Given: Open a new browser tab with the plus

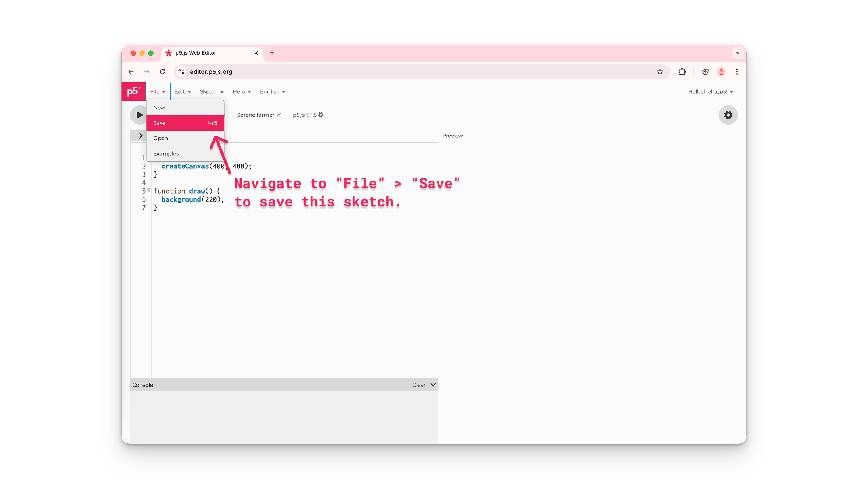Looking at the screenshot, I should (x=272, y=52).
